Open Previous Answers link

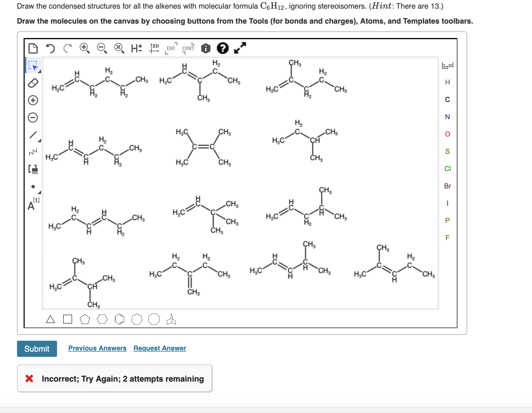(97, 348)
